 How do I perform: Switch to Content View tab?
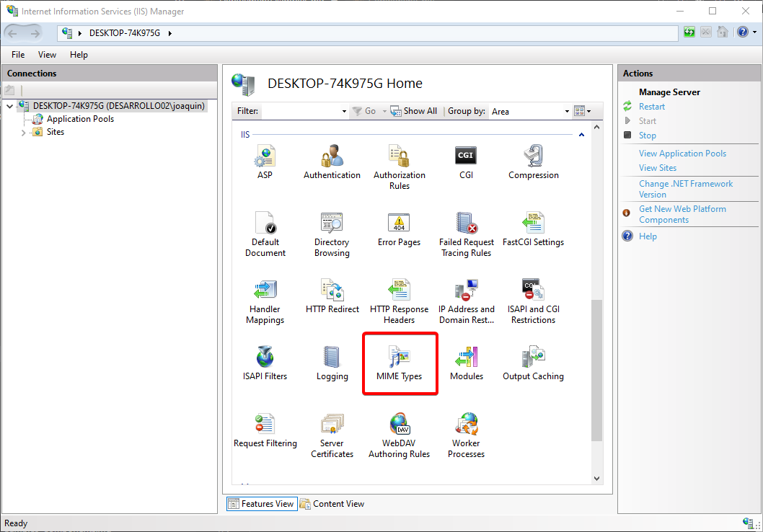tap(332, 504)
